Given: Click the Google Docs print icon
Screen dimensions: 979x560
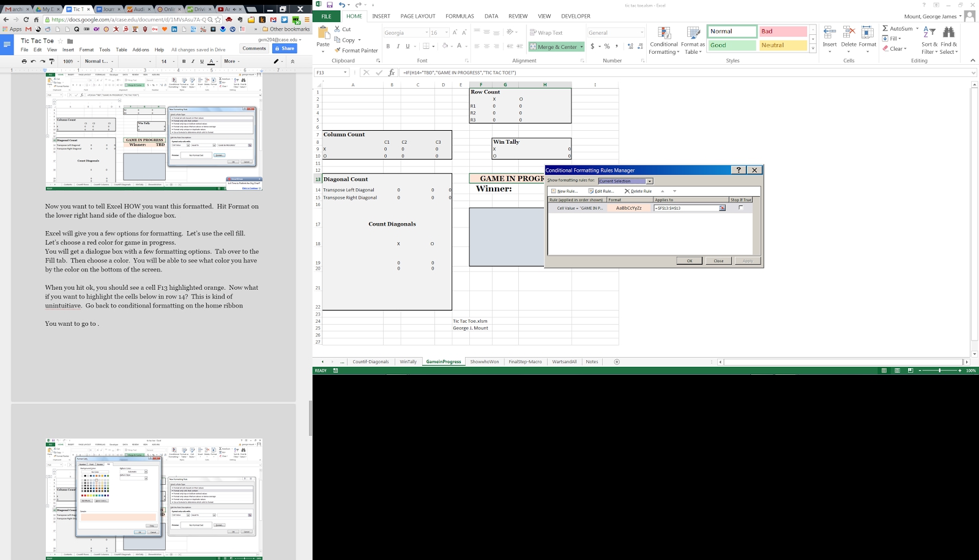Looking at the screenshot, I should (x=24, y=61).
